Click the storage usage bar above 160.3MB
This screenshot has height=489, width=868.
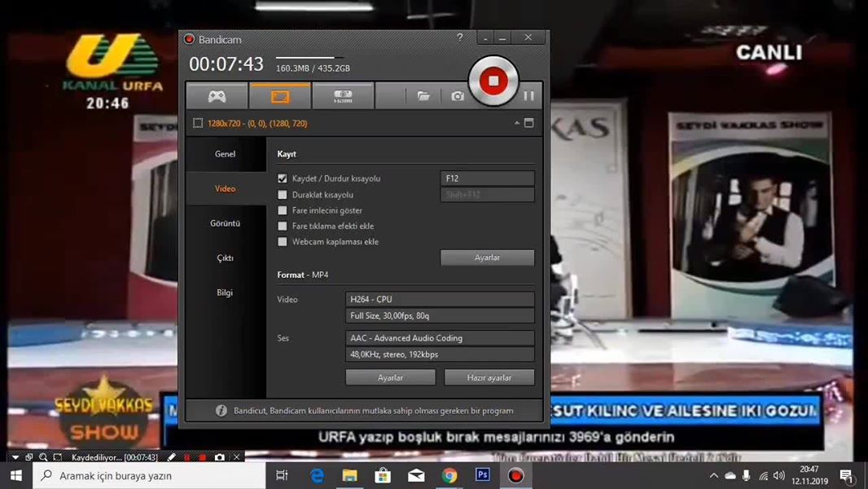point(309,58)
